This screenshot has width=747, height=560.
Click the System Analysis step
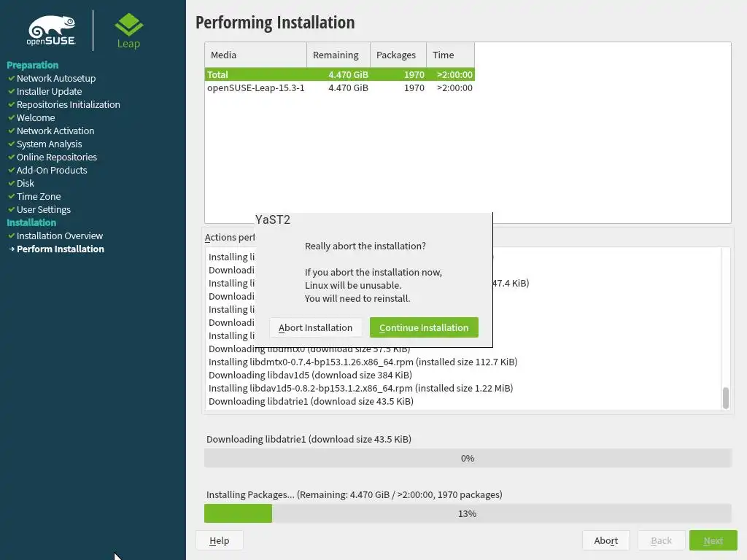click(x=49, y=144)
